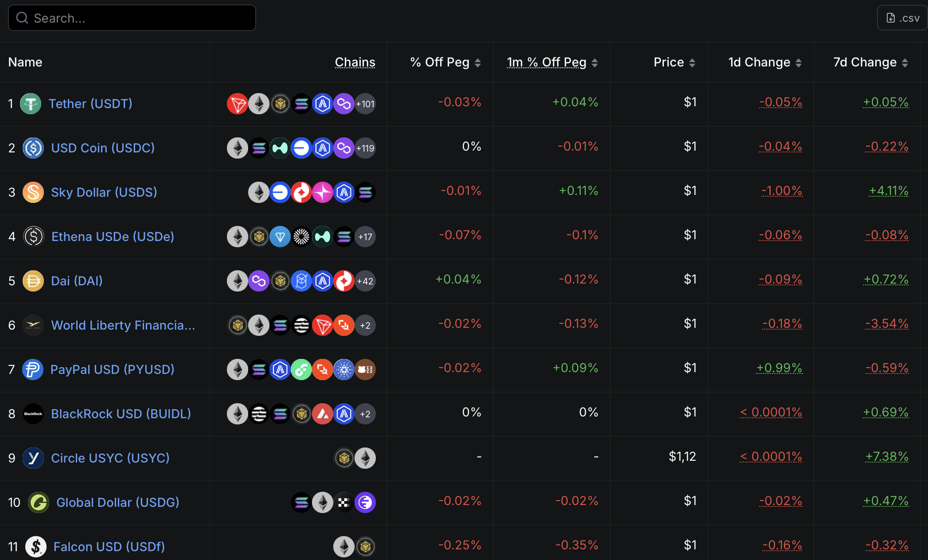
Task: Select the Solana icon on Sky Dollar row
Action: 365,192
